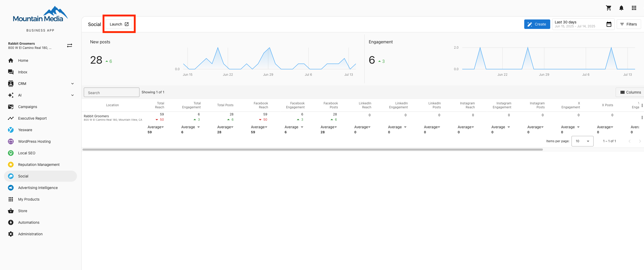Expand the CRM section

pyautogui.click(x=72, y=83)
